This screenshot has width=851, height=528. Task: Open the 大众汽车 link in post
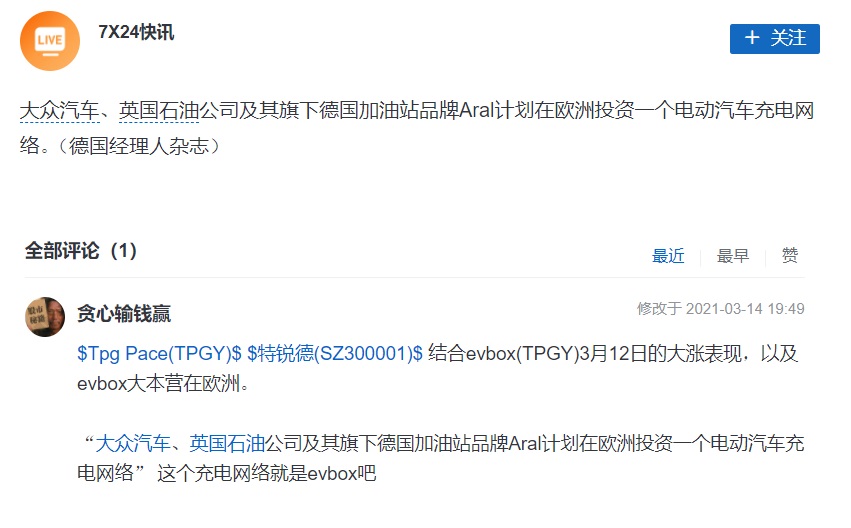pyautogui.click(x=60, y=111)
